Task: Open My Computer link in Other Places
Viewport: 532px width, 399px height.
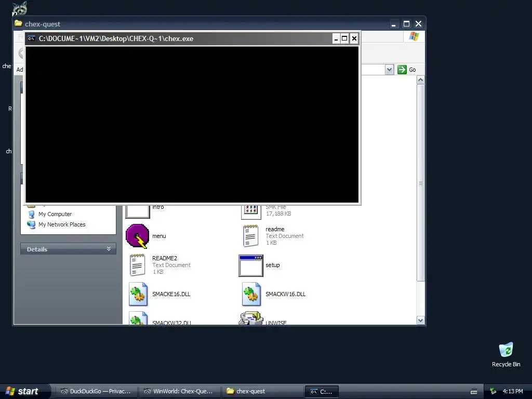Action: point(55,214)
